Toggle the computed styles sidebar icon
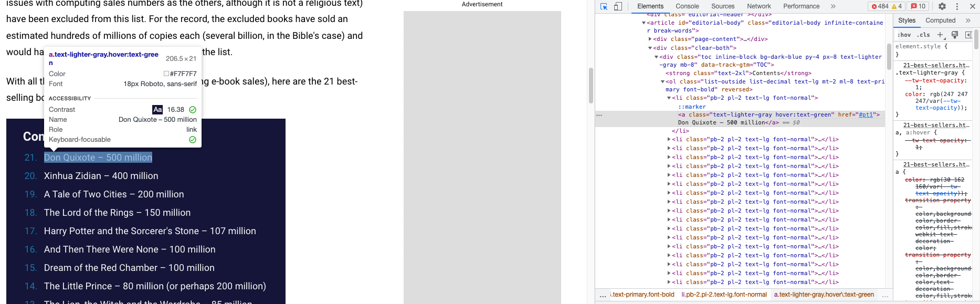980x304 pixels. [x=968, y=35]
